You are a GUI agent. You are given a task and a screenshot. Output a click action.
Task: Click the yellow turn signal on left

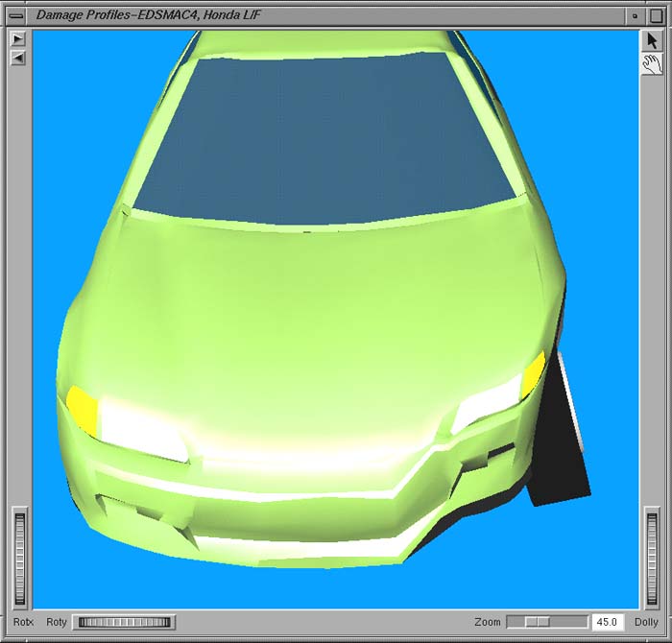coord(82,408)
